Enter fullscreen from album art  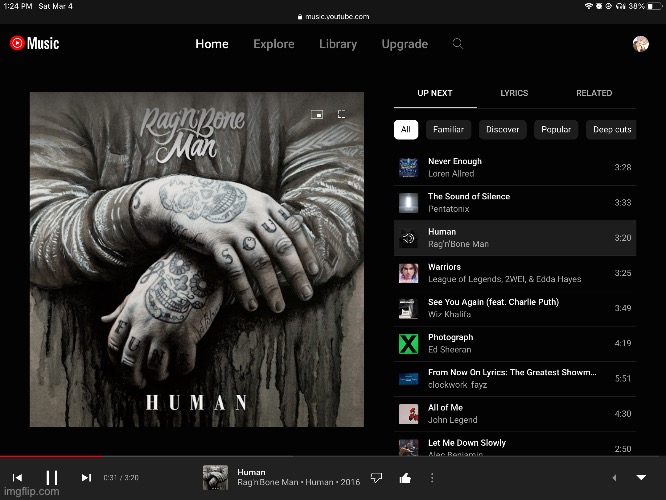click(x=341, y=114)
